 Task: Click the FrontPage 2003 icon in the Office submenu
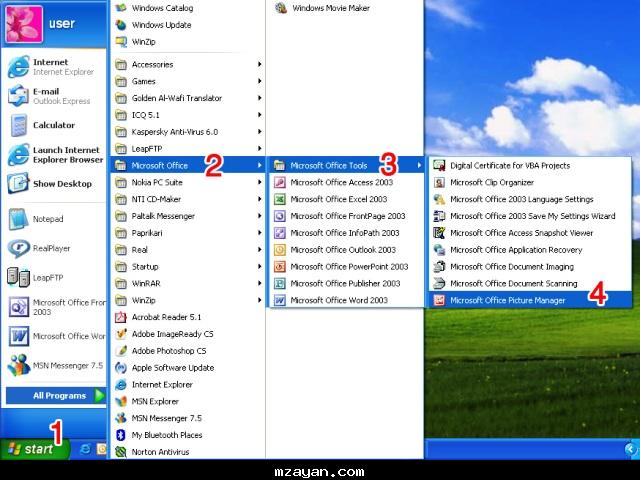click(280, 216)
